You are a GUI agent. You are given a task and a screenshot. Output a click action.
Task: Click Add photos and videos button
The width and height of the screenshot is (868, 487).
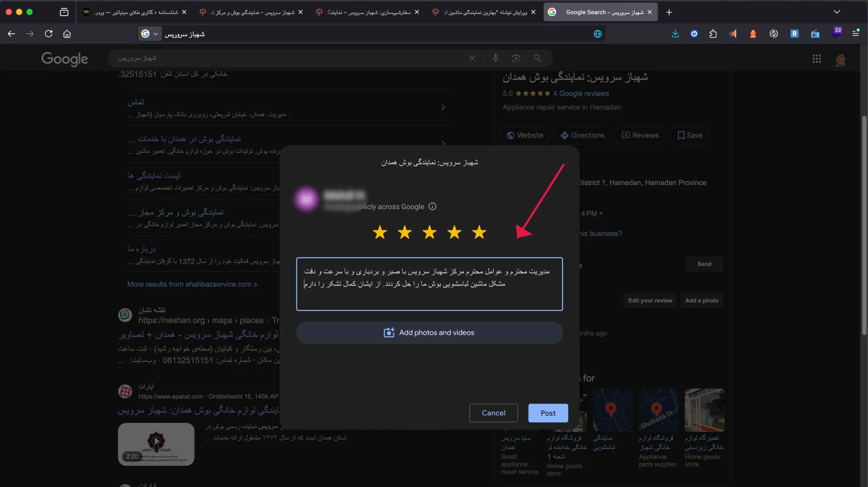click(x=429, y=332)
